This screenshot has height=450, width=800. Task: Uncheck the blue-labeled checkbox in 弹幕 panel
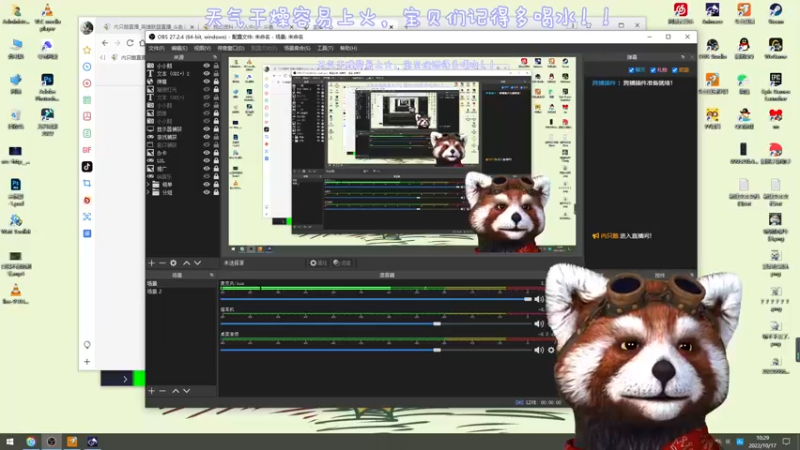(x=632, y=70)
